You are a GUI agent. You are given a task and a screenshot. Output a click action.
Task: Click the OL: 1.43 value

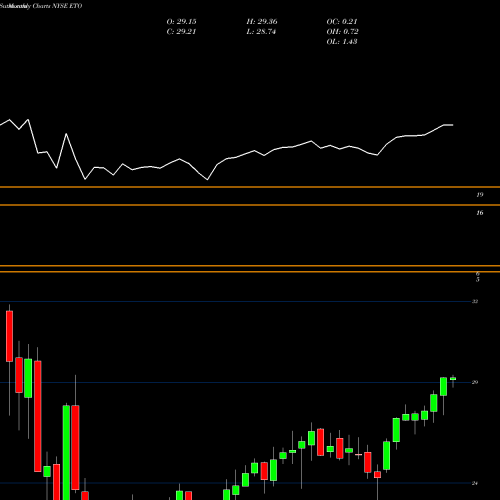point(342,42)
